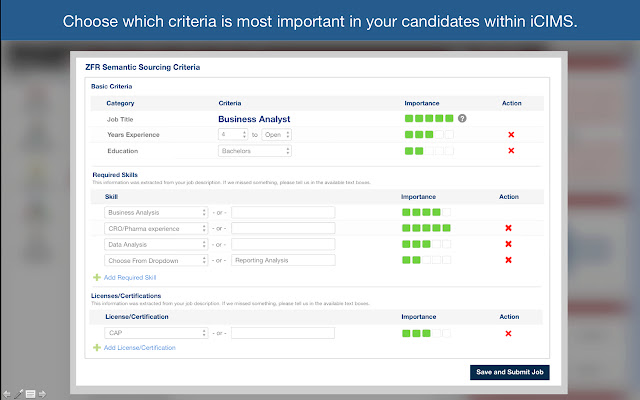Open the Years Experience minimum '4' dropdown
Viewport: 640px width, 400px height.
(233, 134)
